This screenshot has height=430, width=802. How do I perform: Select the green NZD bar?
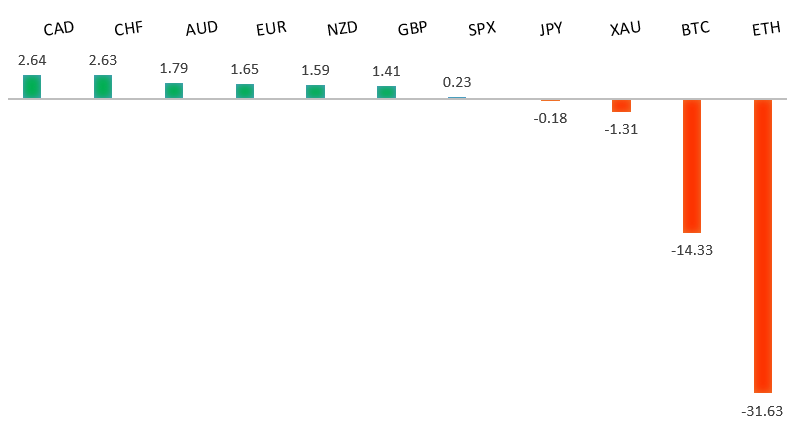[x=315, y=92]
